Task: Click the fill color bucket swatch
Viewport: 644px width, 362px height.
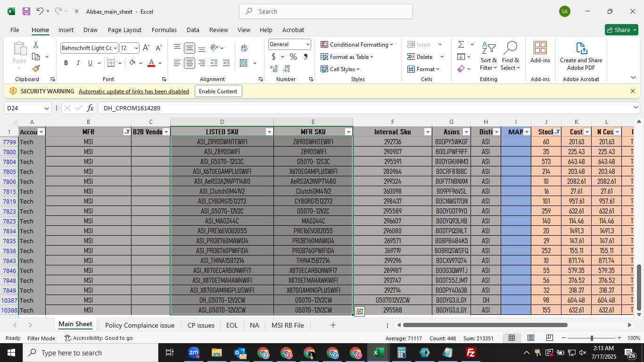Action: pyautogui.click(x=132, y=63)
